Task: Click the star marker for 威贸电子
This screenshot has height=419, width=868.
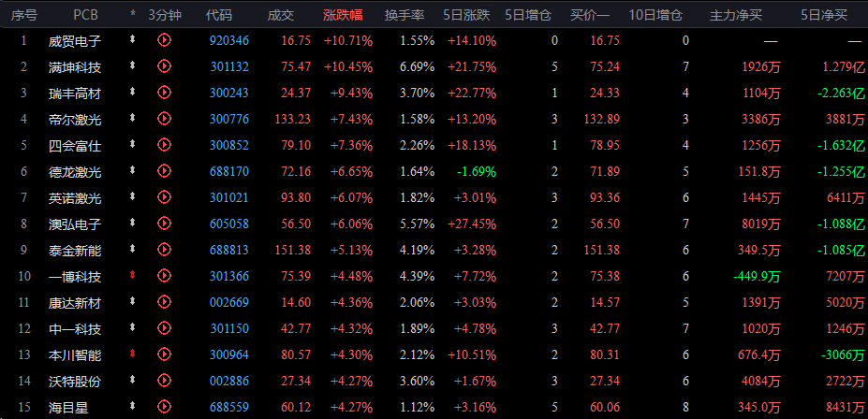Action: [132, 39]
